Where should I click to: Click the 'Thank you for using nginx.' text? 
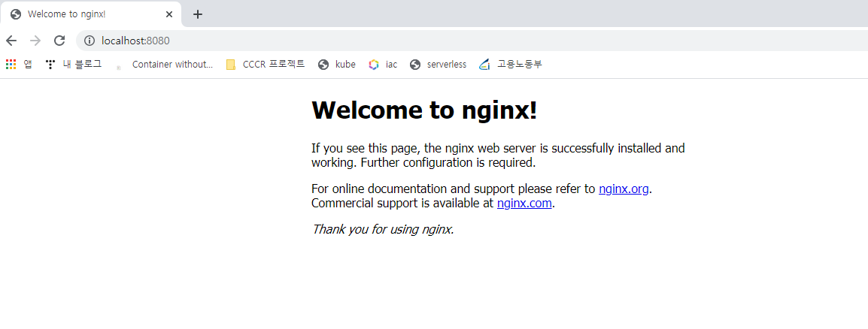tap(383, 229)
